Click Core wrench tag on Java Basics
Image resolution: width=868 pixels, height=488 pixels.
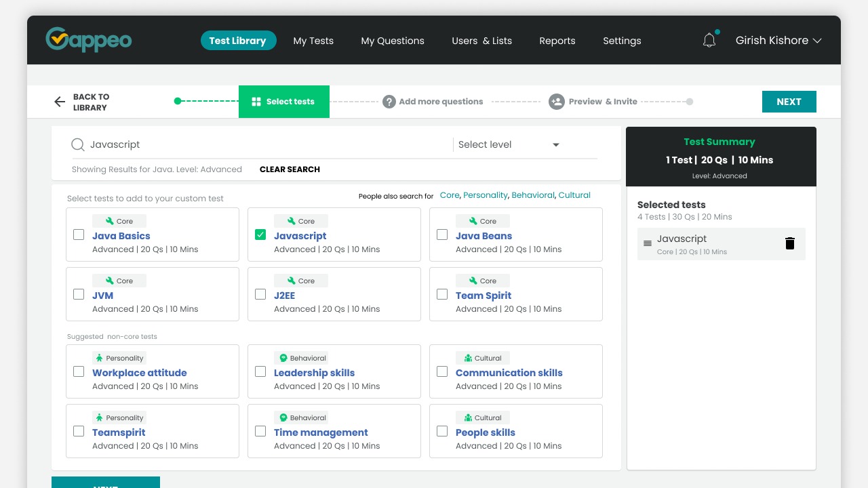[119, 221]
